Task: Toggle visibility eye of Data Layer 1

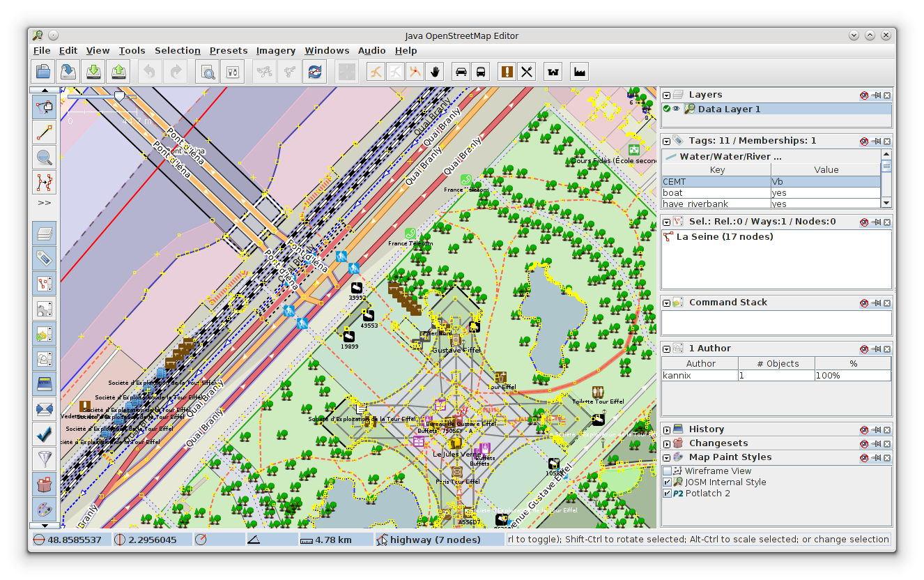Action: [676, 109]
